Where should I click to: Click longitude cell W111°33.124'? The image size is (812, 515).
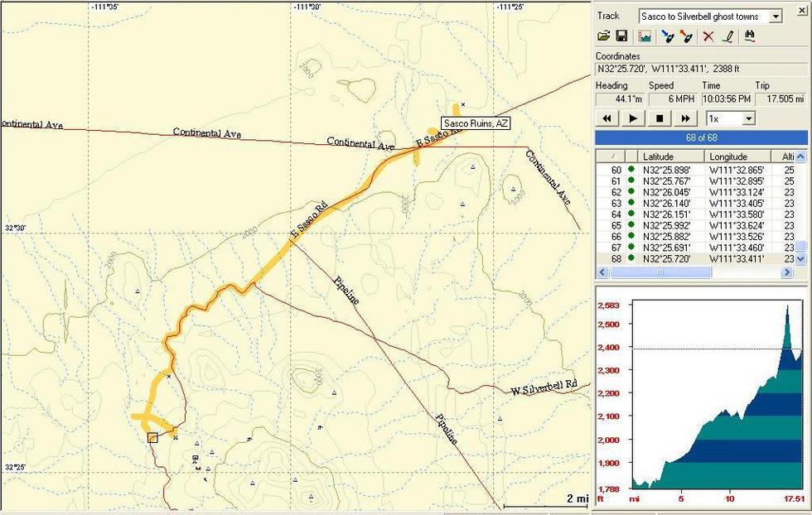click(737, 192)
